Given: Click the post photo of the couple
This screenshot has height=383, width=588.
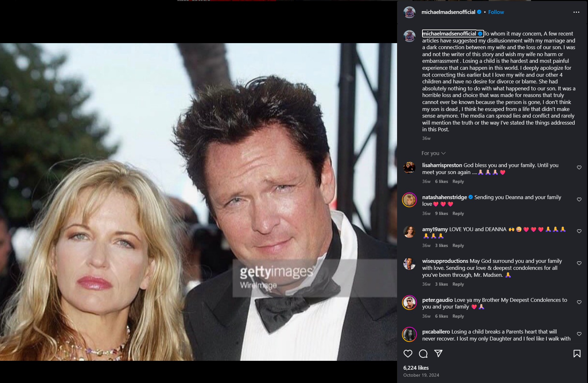Looking at the screenshot, I should 199,202.
